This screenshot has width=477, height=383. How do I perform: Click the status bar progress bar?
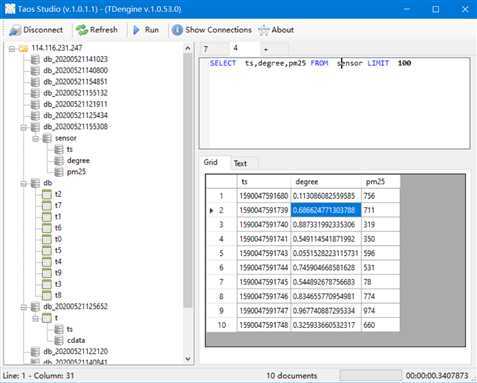(370, 375)
